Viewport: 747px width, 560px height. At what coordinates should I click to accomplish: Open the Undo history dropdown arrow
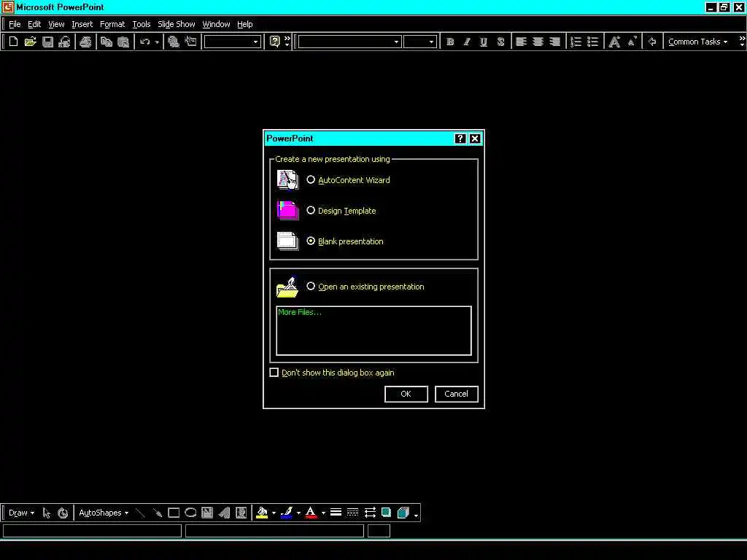(x=157, y=42)
